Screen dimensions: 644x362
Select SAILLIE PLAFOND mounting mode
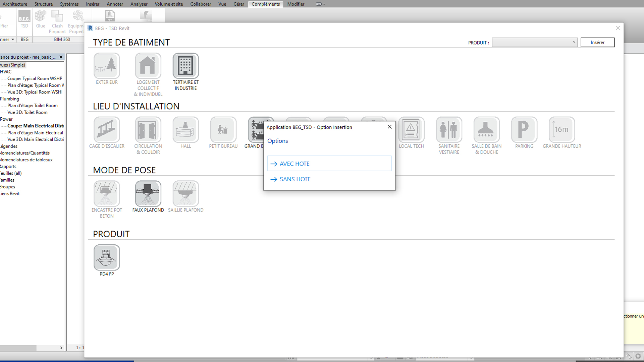point(185,194)
